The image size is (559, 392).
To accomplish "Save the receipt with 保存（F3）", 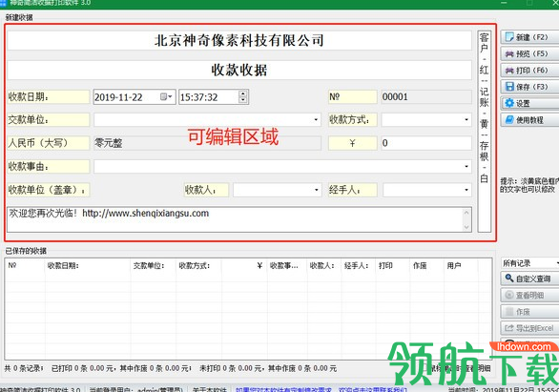I will [x=529, y=87].
